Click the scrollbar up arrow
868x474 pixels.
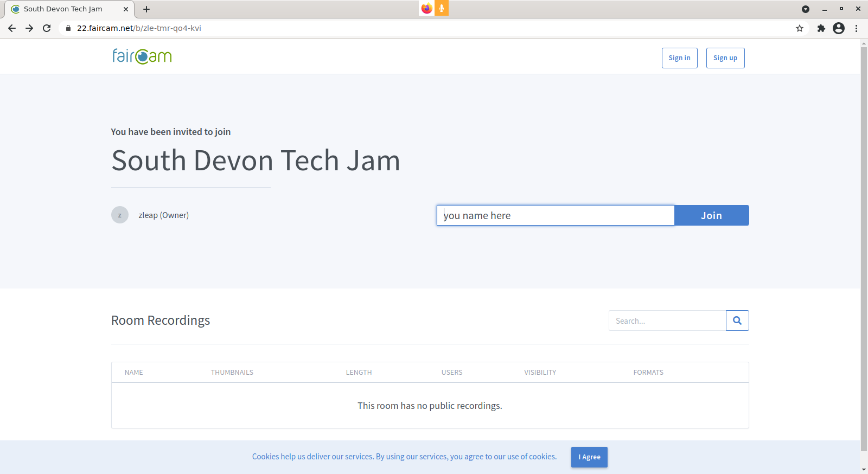coord(864,43)
